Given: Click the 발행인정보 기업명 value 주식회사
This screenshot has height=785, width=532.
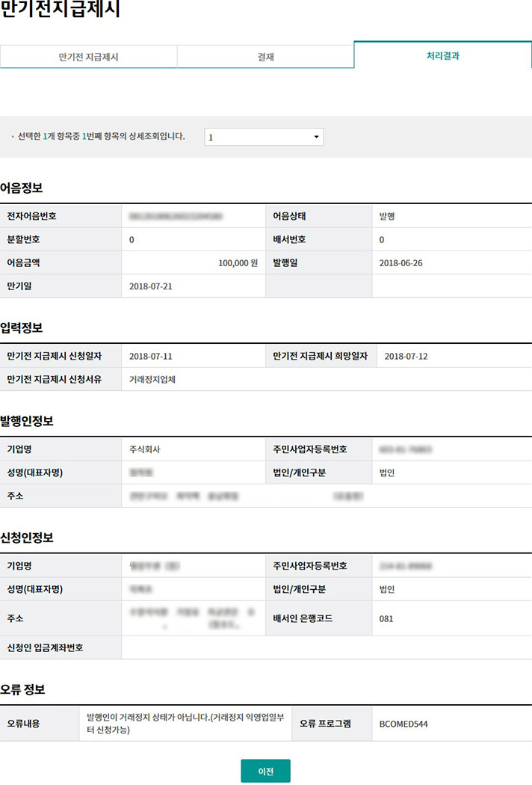Looking at the screenshot, I should [x=145, y=450].
